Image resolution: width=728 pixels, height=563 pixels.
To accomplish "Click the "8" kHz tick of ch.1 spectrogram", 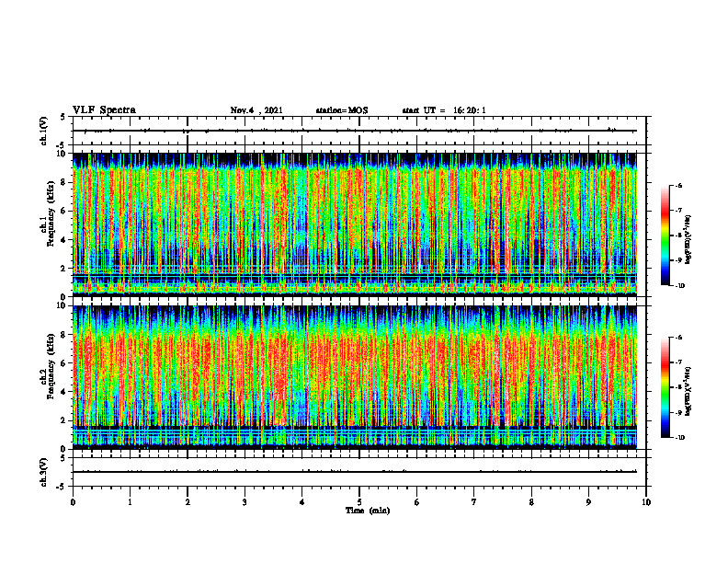I will click(x=64, y=182).
